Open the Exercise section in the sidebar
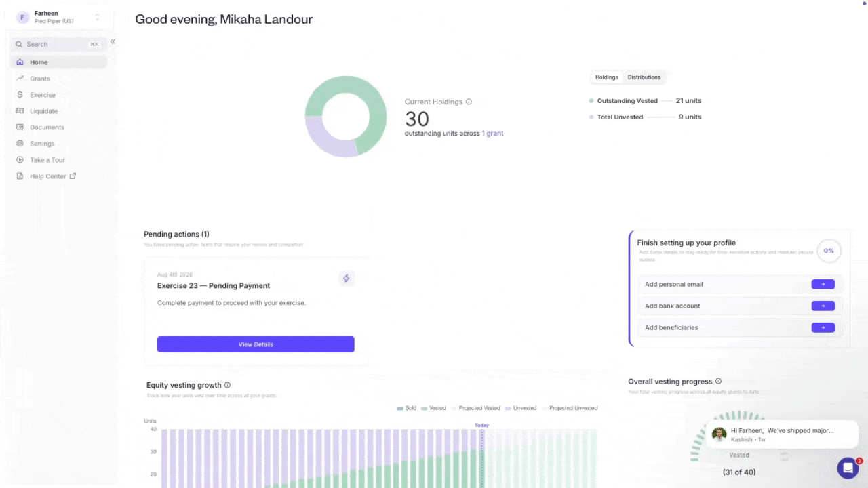Viewport: 868px width, 488px height. [x=58, y=95]
